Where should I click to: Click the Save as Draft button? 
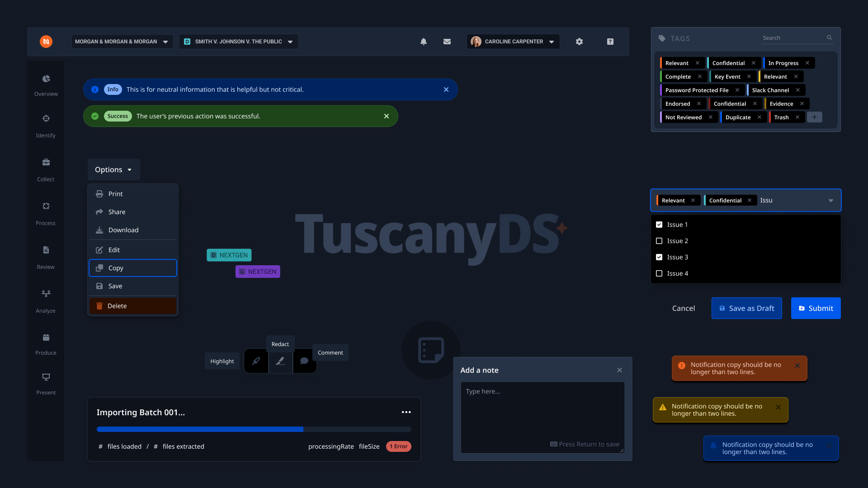point(747,308)
